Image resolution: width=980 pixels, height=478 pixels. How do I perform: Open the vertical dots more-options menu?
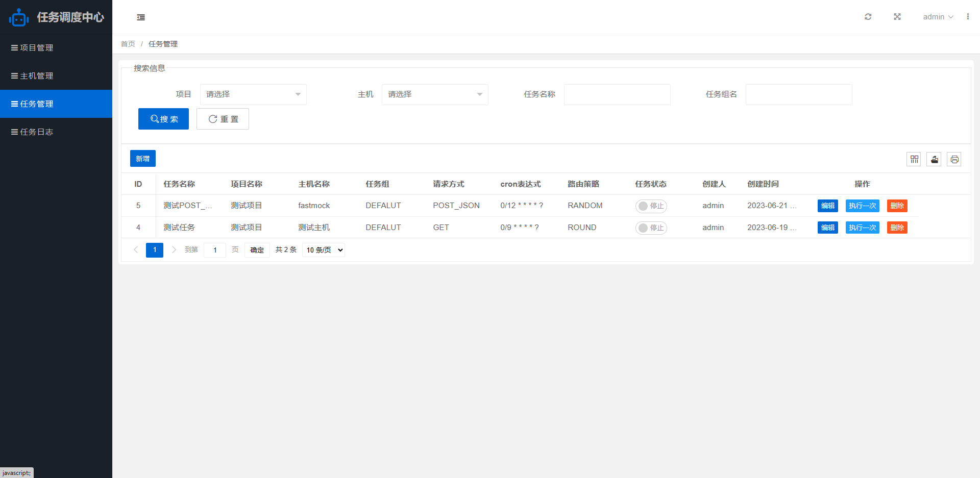point(967,17)
